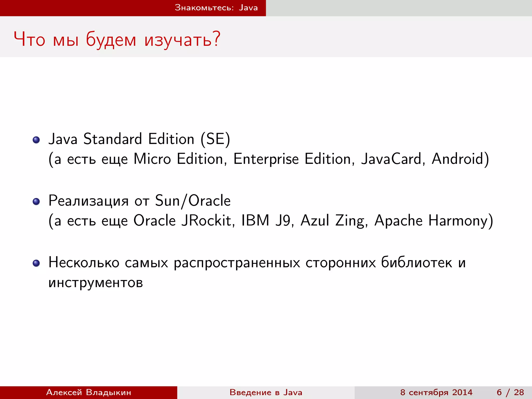Click the line 'Java Standard Edition (SE)'
Screen dimensions: 532x399
139,139
